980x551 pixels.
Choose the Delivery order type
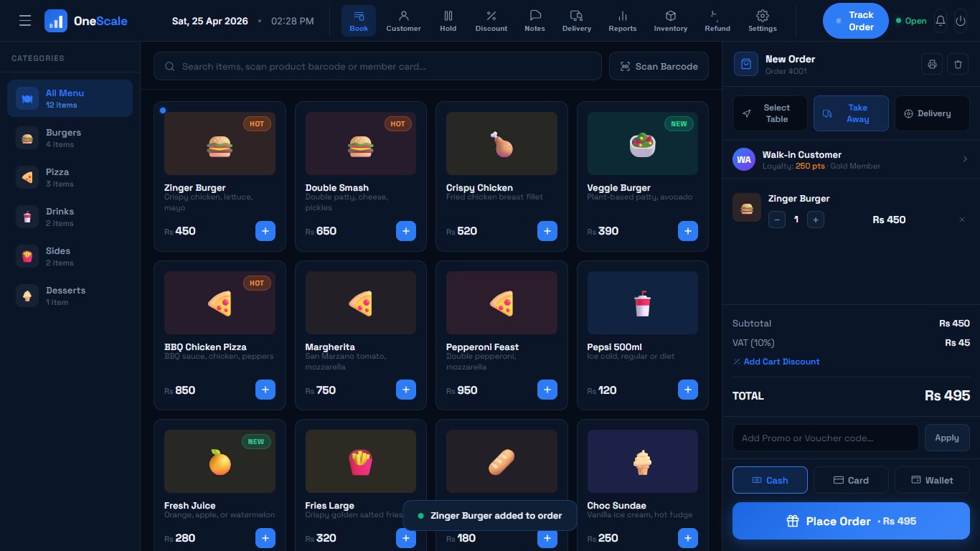932,113
